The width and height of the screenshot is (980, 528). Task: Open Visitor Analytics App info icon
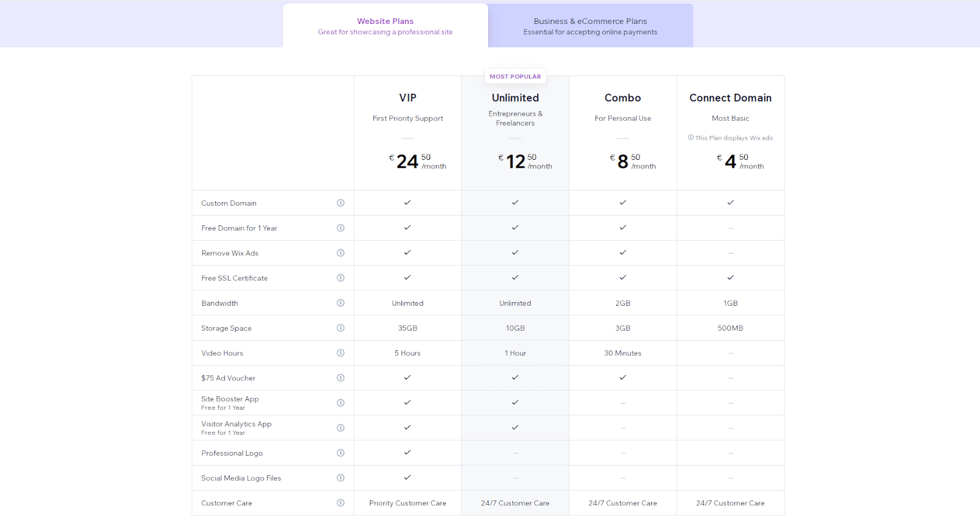[341, 428]
